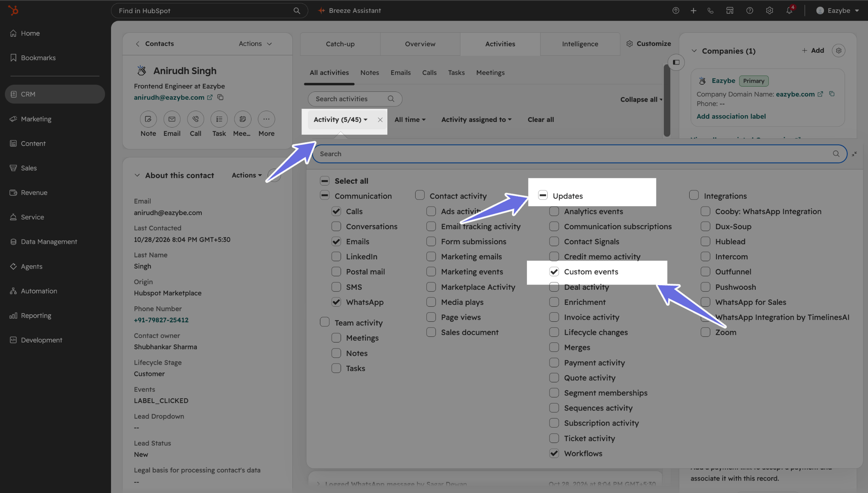Collapse the About this contact section
Image resolution: width=868 pixels, height=493 pixels.
pyautogui.click(x=137, y=175)
